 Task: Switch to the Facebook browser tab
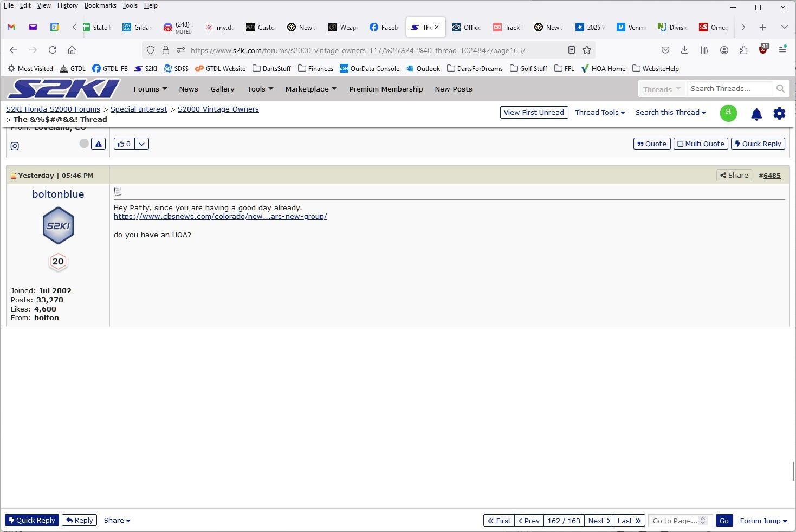[384, 27]
